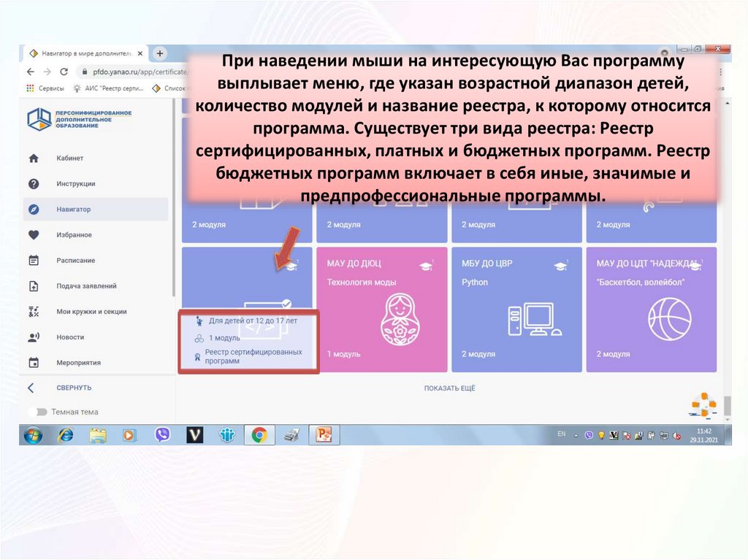Screen dimensions: 748x560
Task: Launch Internet Explorer from taskbar
Action: point(65,435)
